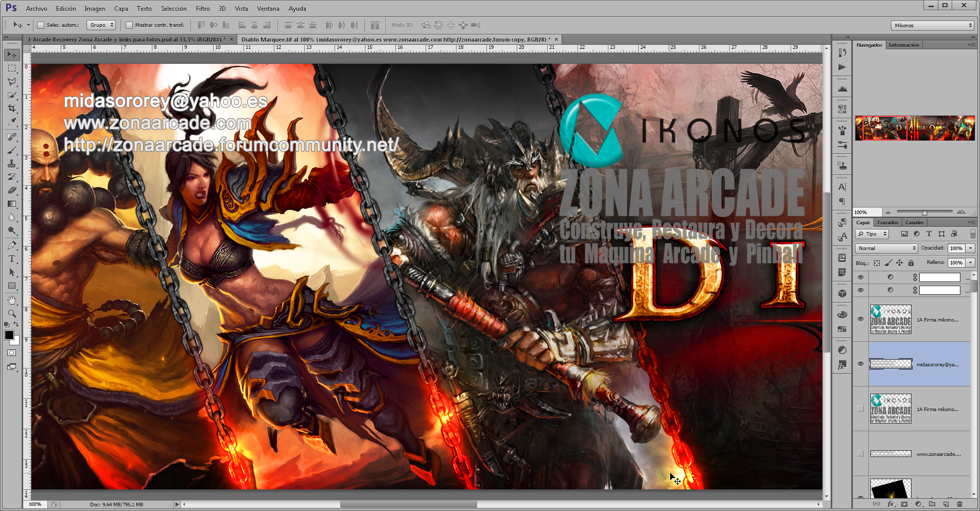Screen dimensions: 980x511
Task: Create a new layer from Layers panel
Action: pyautogui.click(x=946, y=504)
